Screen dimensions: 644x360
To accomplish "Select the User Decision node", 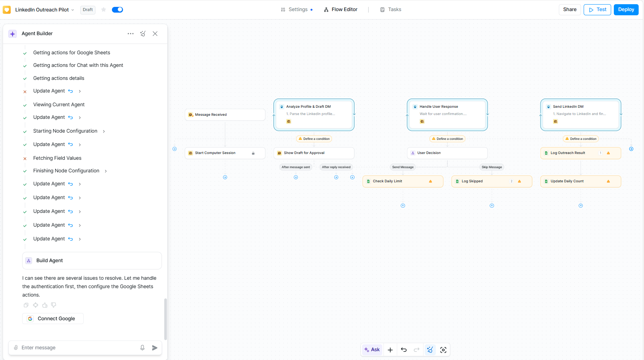I will pos(447,153).
